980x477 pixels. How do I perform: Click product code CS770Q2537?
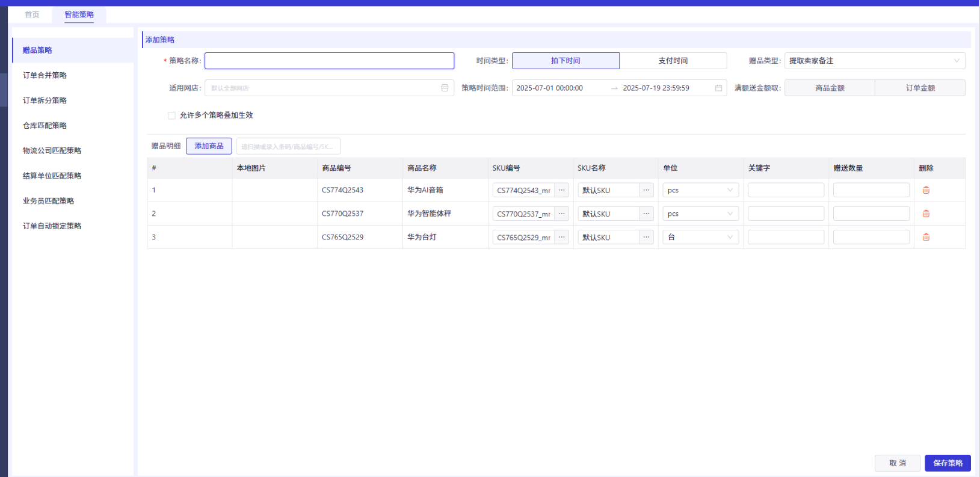[x=342, y=214]
